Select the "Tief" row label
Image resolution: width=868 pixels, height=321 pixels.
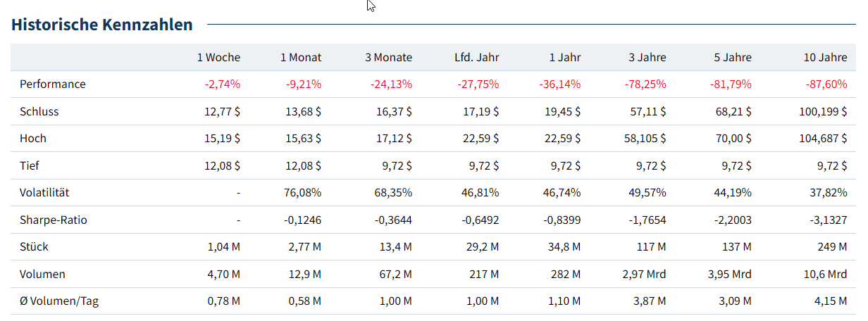coord(30,165)
